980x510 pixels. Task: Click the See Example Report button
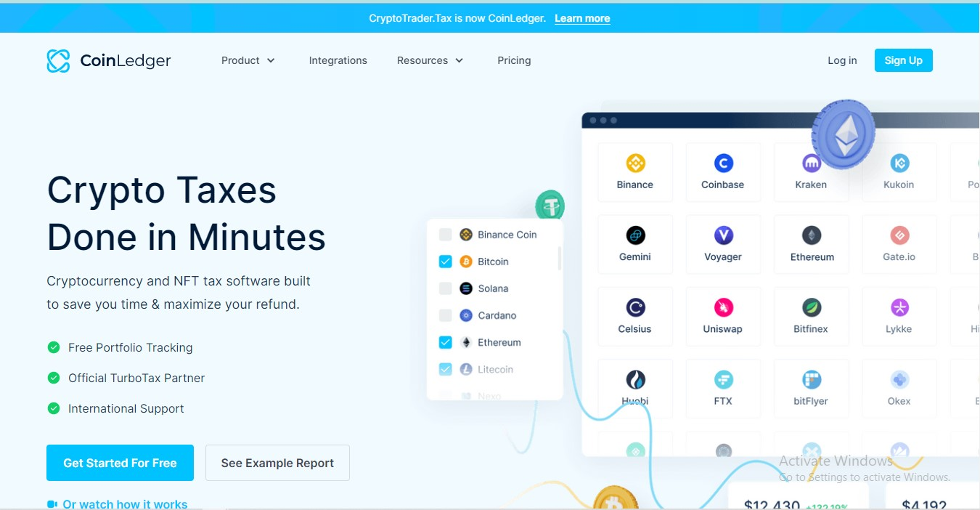pos(277,463)
